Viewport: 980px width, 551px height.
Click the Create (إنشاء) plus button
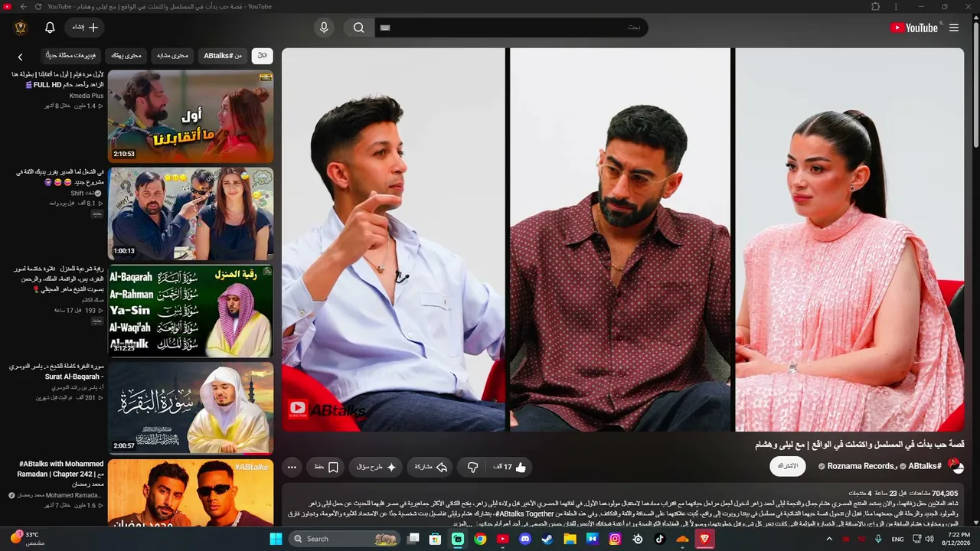click(84, 28)
